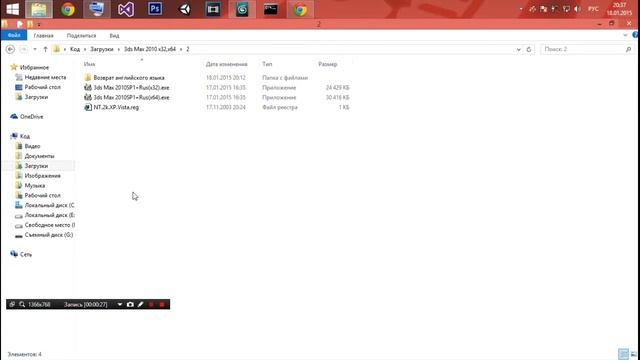640x360 pixels.
Task: Click the Избранное section in navigation pane
Action: point(34,67)
